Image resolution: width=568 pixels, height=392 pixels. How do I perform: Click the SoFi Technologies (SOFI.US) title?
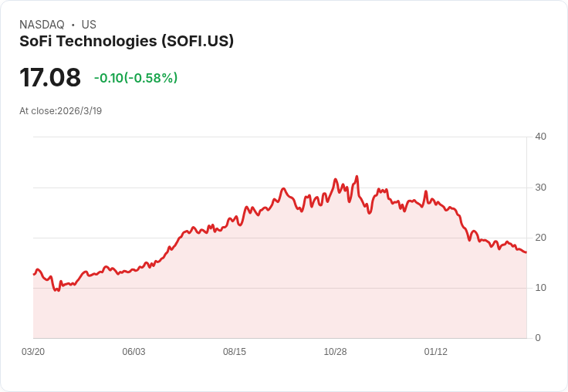pyautogui.click(x=127, y=42)
